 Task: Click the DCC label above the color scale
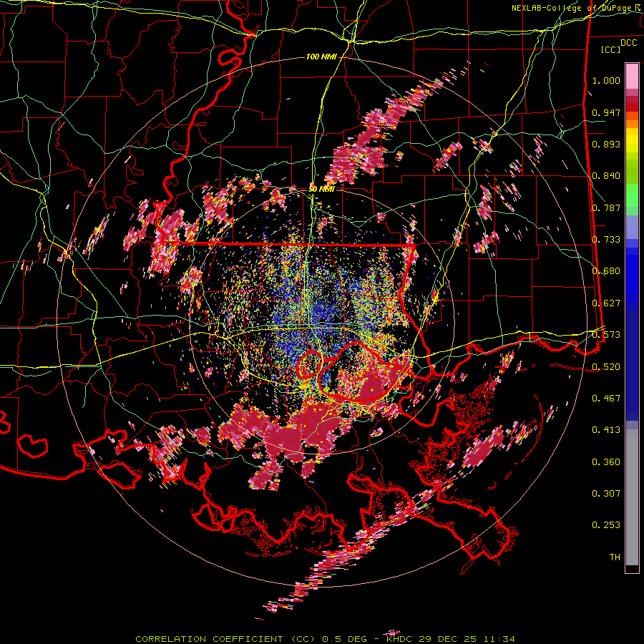[x=628, y=43]
